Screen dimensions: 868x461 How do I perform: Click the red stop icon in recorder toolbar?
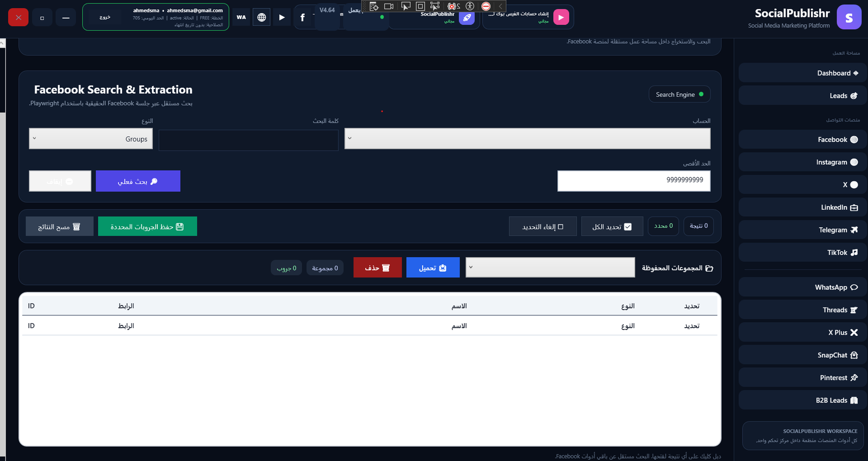[x=486, y=7]
